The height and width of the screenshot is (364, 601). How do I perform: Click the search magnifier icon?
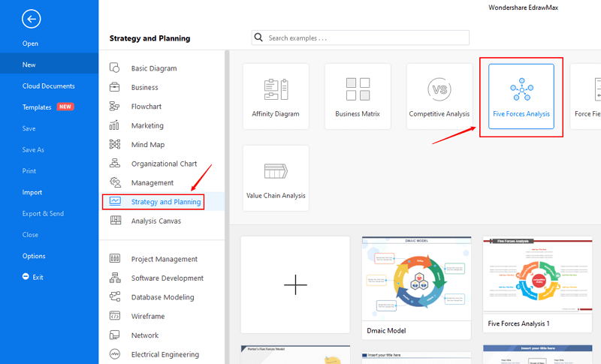coord(258,38)
